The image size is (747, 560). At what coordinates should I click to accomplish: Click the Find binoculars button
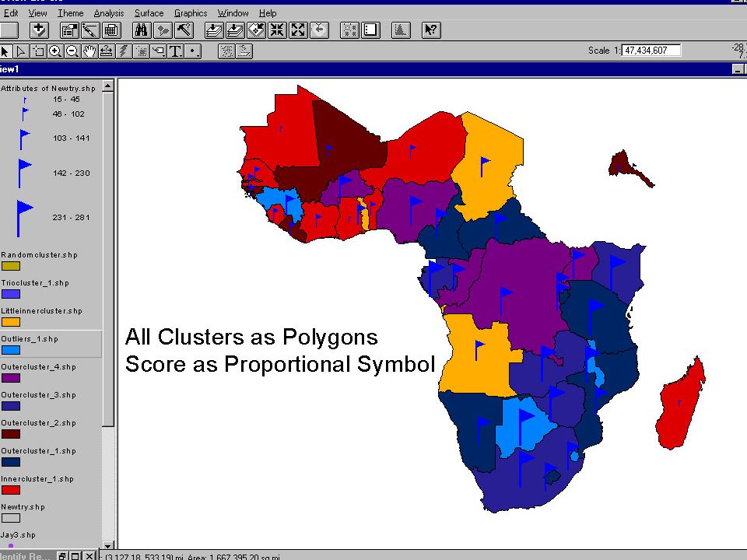142,30
